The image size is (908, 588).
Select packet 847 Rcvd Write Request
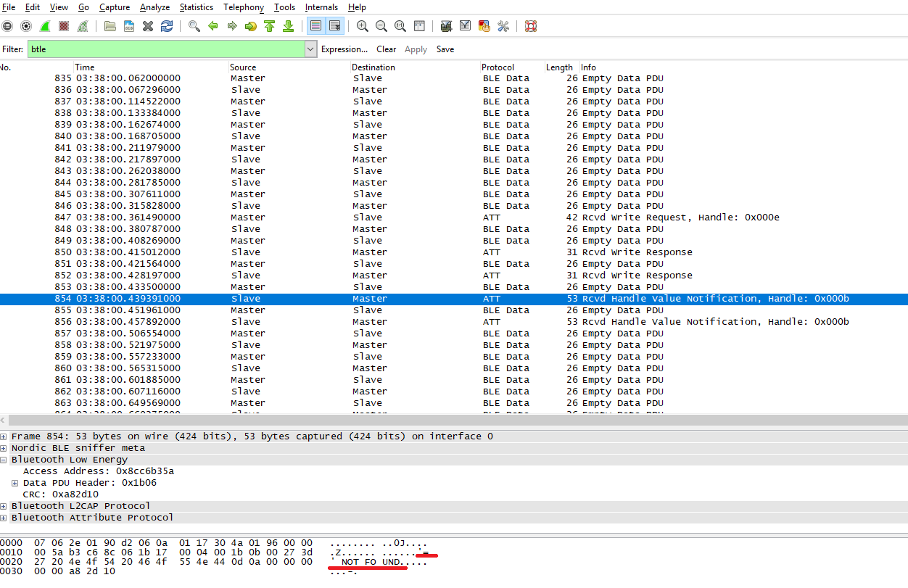point(454,218)
